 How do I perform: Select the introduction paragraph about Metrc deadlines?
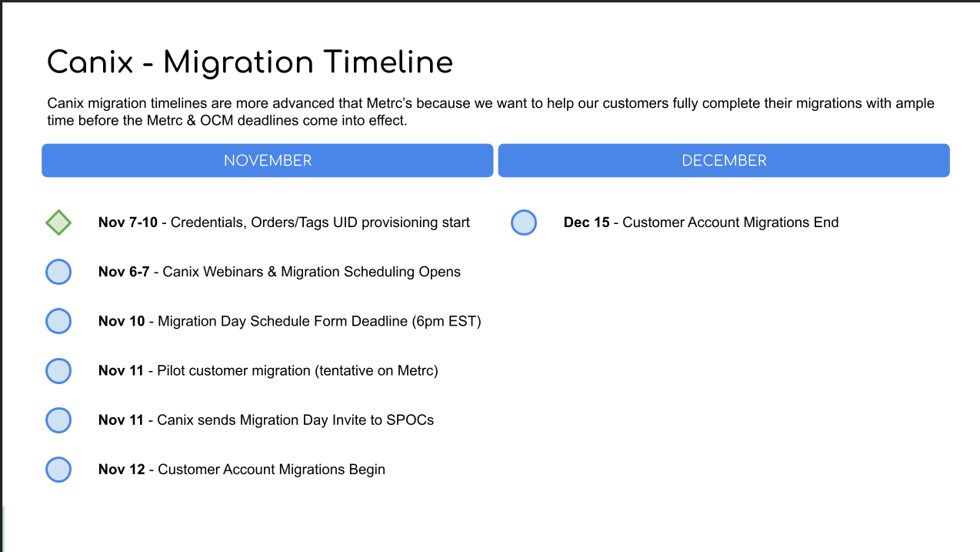click(490, 112)
